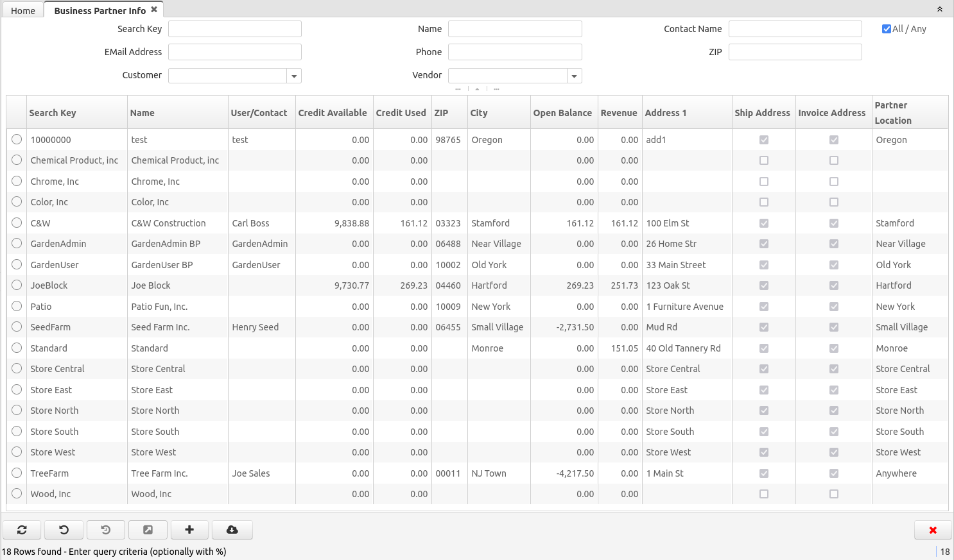Switch to the Home tab
Screen dimensions: 954x560
(x=23, y=11)
